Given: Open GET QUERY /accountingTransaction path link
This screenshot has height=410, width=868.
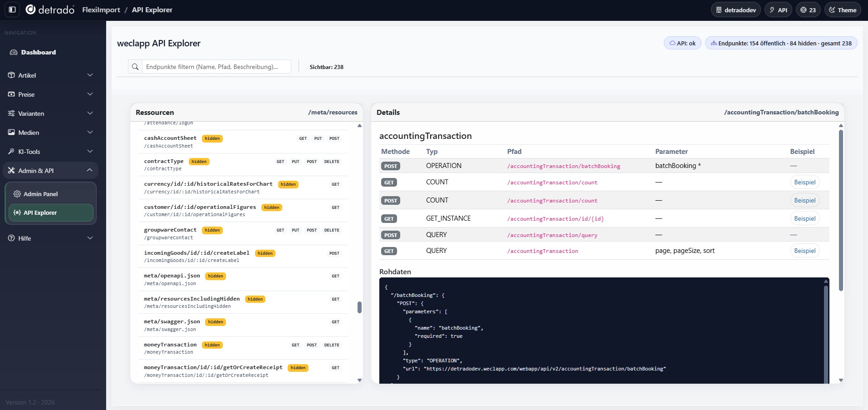Looking at the screenshot, I should [x=543, y=251].
